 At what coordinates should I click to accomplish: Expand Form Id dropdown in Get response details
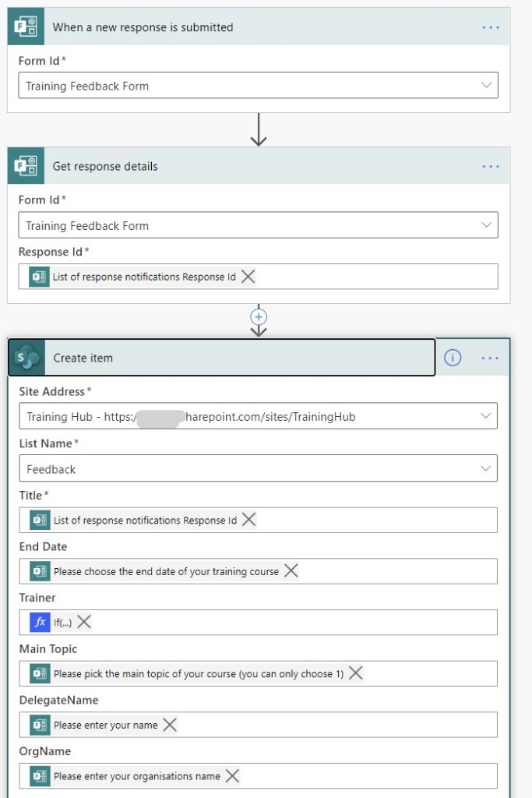(x=486, y=225)
